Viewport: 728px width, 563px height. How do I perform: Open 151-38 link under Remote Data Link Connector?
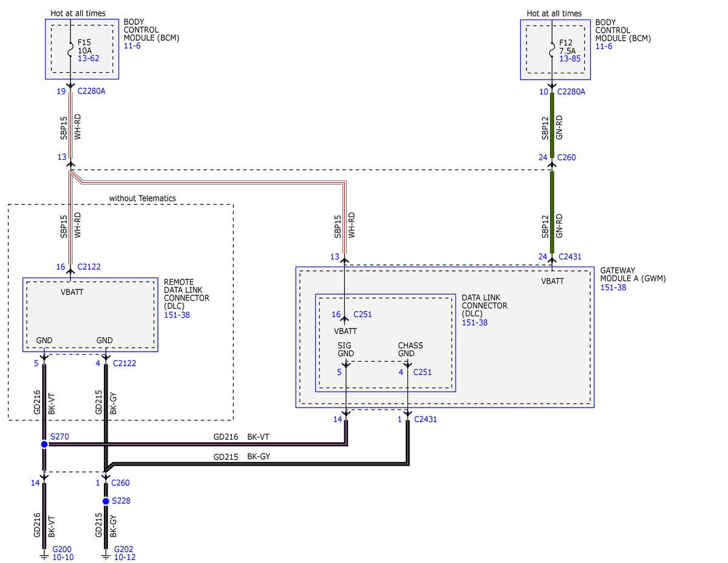[177, 315]
